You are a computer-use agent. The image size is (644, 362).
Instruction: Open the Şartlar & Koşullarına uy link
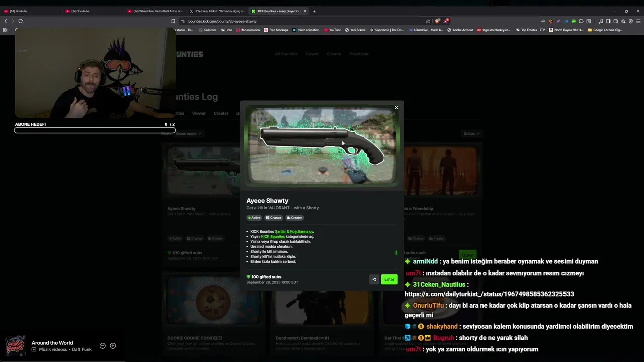click(294, 232)
